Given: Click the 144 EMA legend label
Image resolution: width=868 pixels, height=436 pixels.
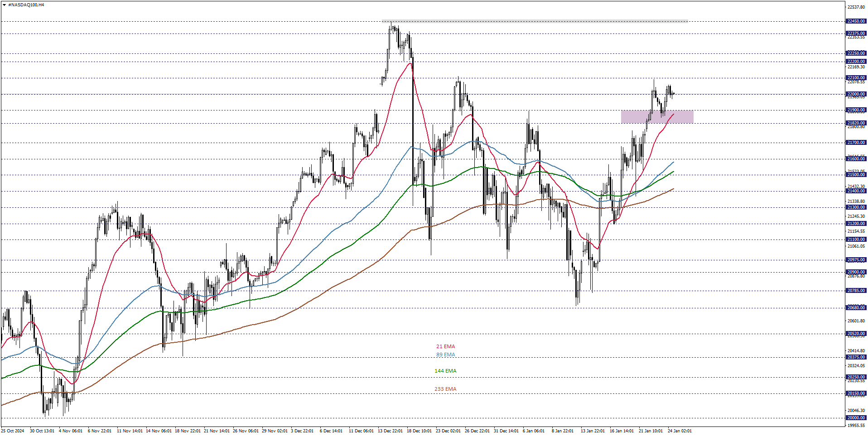Looking at the screenshot, I should (445, 371).
